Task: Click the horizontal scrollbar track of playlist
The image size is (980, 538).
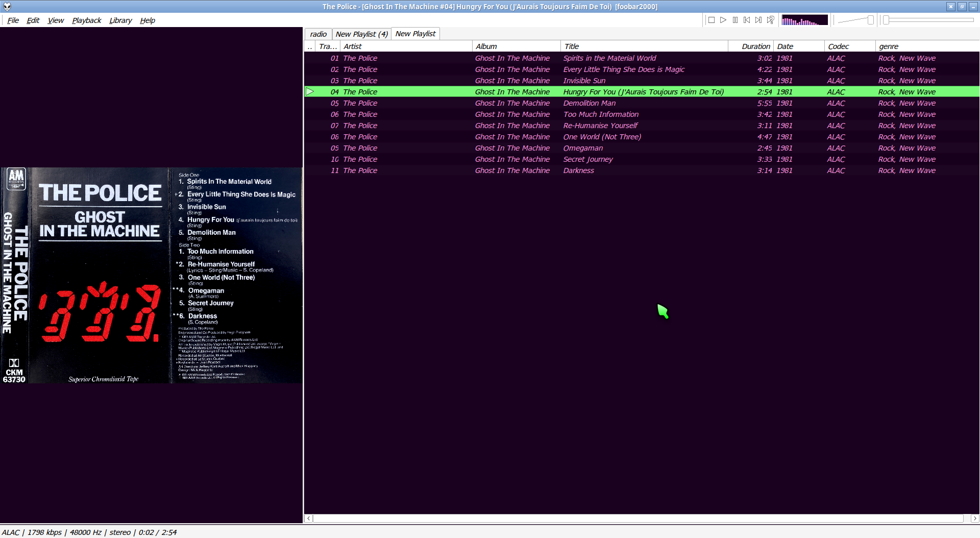Action: pos(638,518)
